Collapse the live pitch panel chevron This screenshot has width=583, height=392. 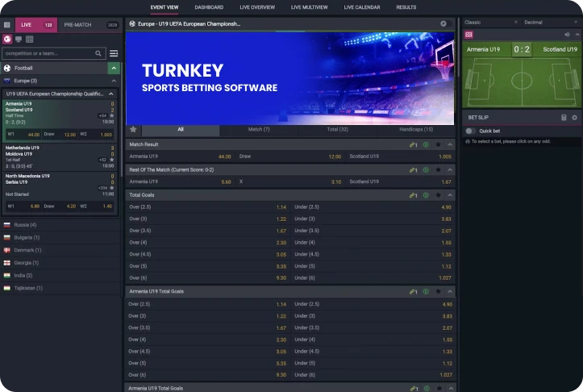[577, 35]
